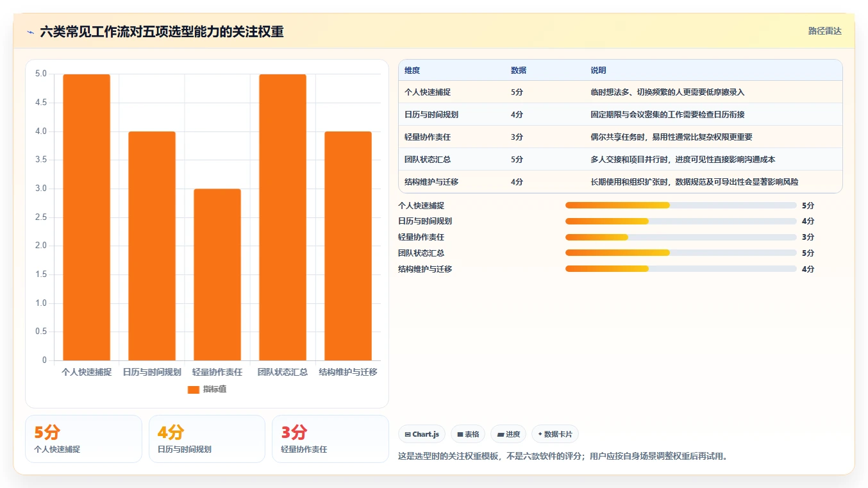This screenshot has height=488, width=868.
Task: Click the 轻量协作责任 progress bar
Action: [x=681, y=237]
